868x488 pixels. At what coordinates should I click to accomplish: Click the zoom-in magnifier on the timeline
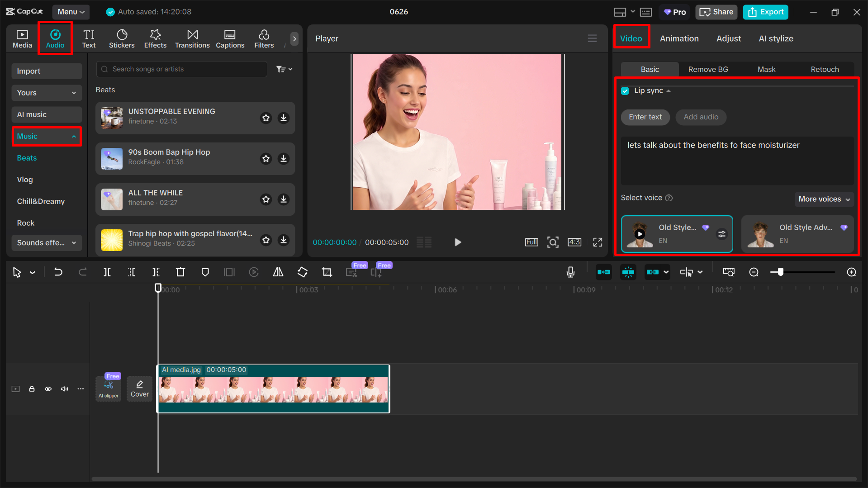tap(851, 272)
